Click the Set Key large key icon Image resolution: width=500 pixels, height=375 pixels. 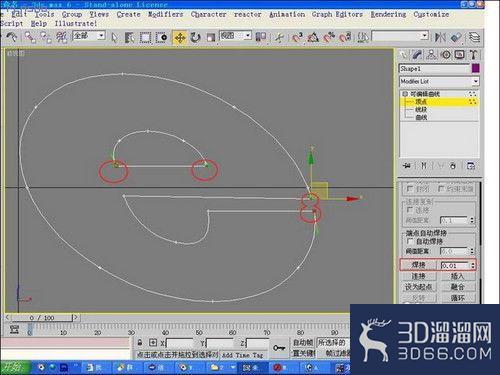pyautogui.click(x=279, y=348)
